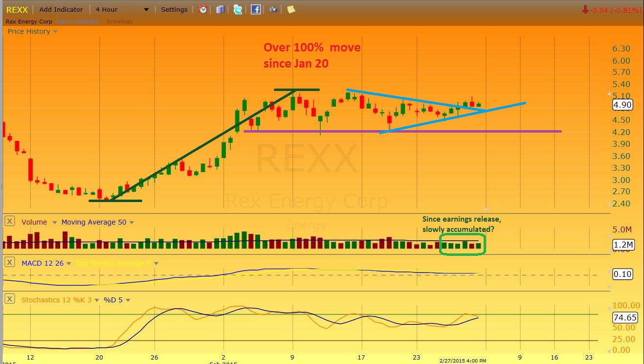Click the 1.2M volume value label
The image size is (644, 364).
click(x=623, y=244)
